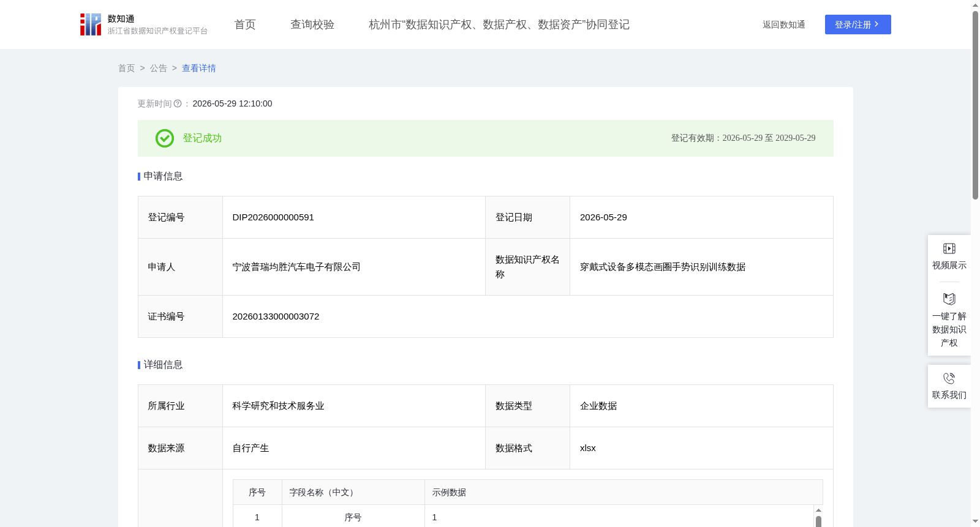Select certificate number 20260133000003072
This screenshot has height=527, width=980.
276,316
